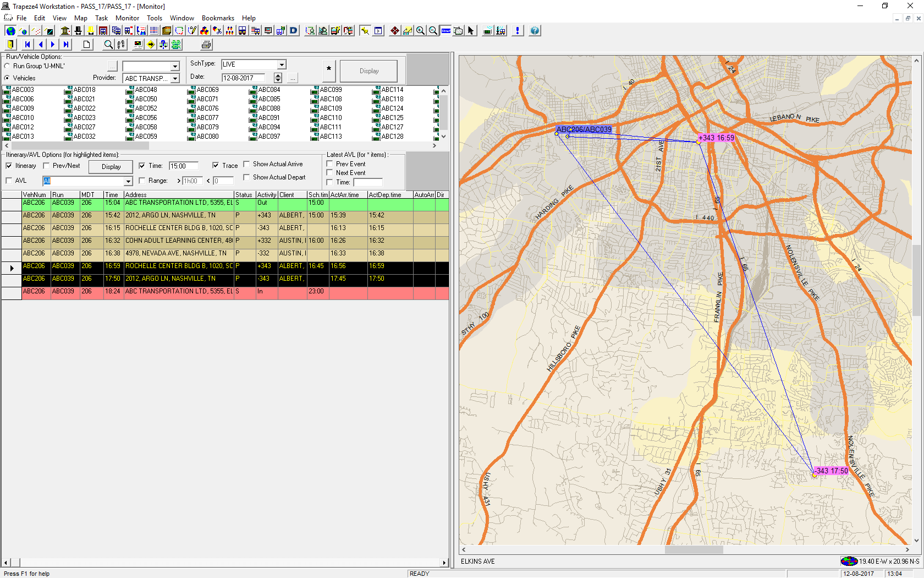Enable the AVL checkbox
The height and width of the screenshot is (578, 924).
point(9,181)
